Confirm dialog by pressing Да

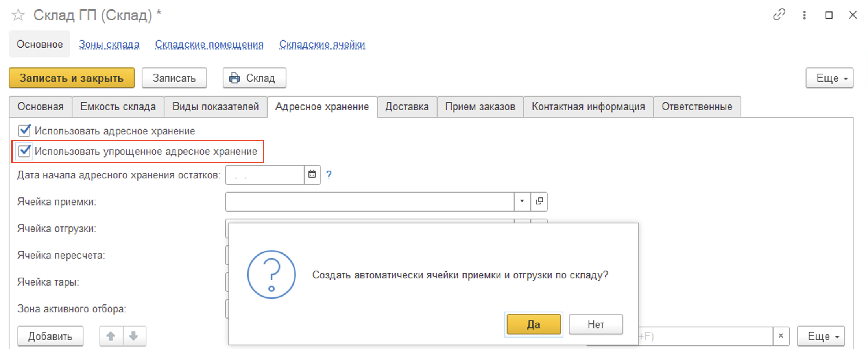pos(533,324)
